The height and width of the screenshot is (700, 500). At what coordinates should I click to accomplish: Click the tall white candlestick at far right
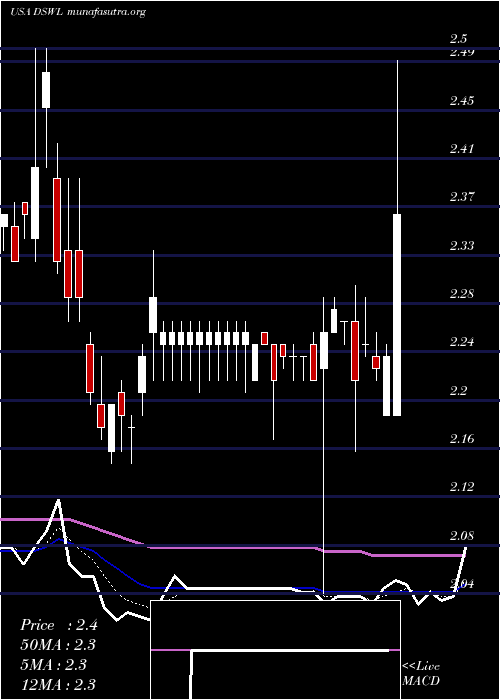tap(397, 315)
